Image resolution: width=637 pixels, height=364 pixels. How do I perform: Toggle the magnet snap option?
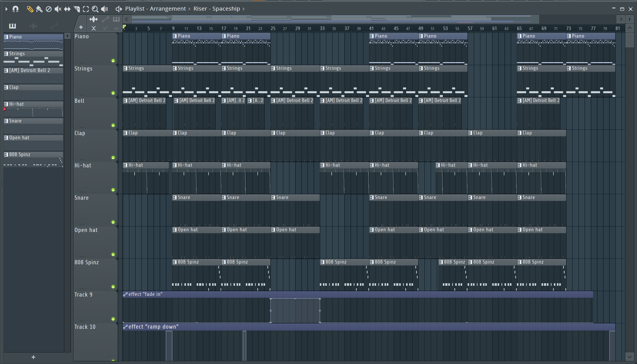[15, 9]
